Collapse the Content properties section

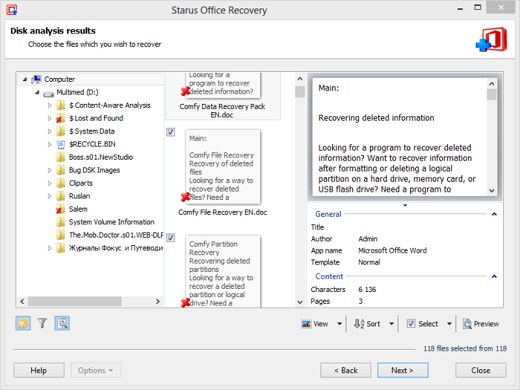tap(494, 276)
